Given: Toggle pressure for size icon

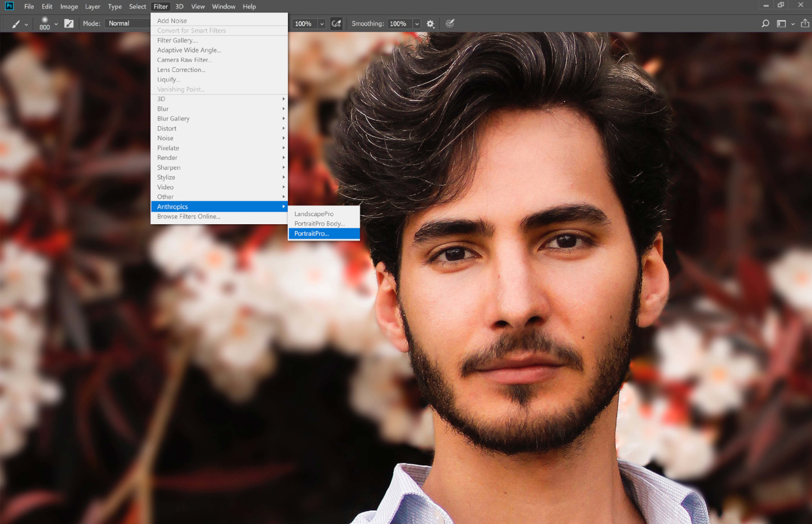Looking at the screenshot, I should [x=450, y=24].
